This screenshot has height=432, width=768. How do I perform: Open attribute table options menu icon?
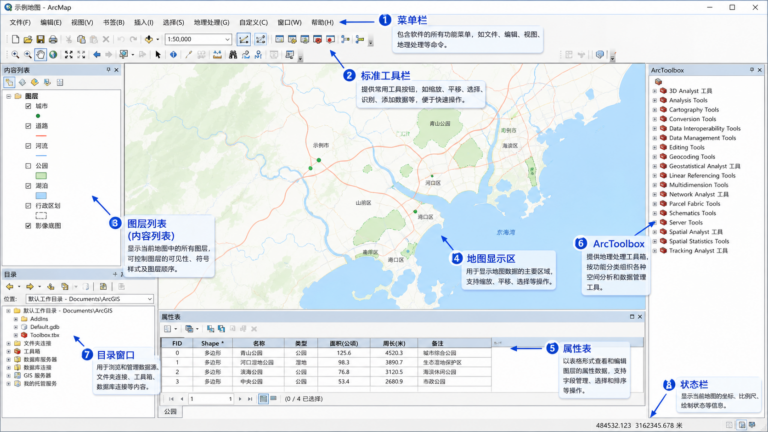[x=168, y=329]
